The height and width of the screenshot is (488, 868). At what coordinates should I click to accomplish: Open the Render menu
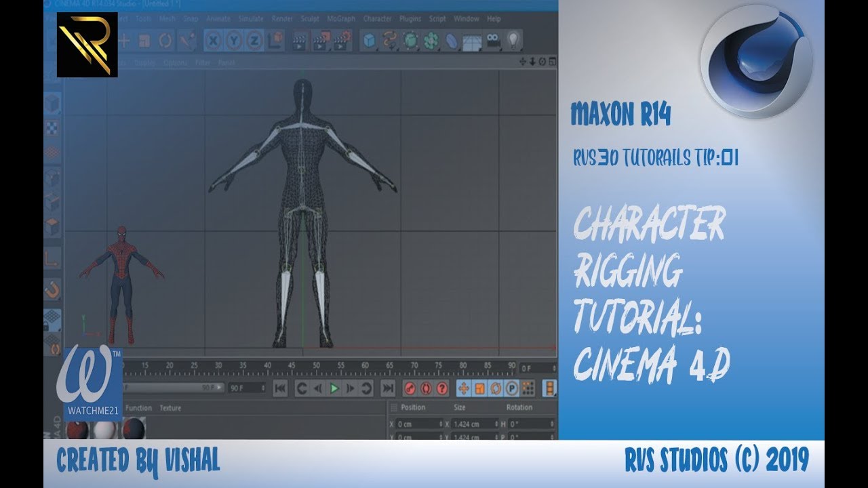[x=282, y=19]
